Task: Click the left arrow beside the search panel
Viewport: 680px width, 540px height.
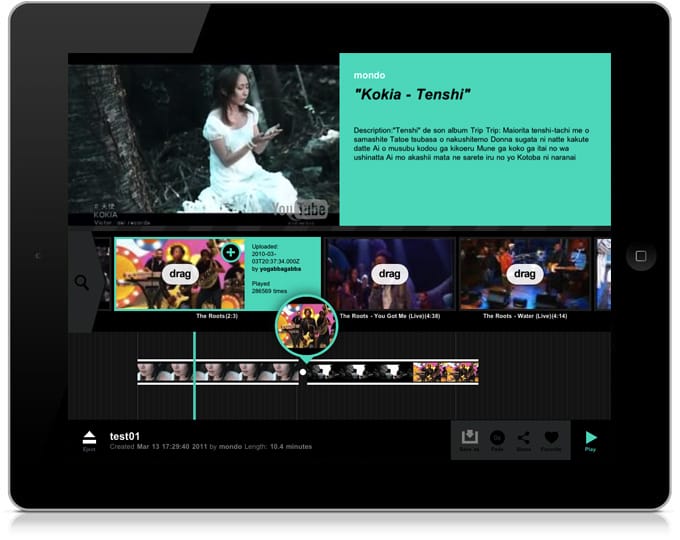Action: click(38, 256)
